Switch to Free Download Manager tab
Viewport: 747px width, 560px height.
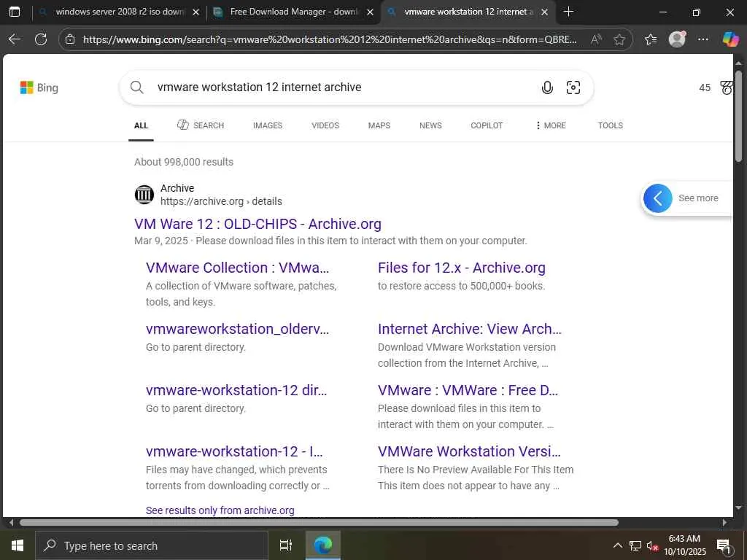tap(293, 12)
